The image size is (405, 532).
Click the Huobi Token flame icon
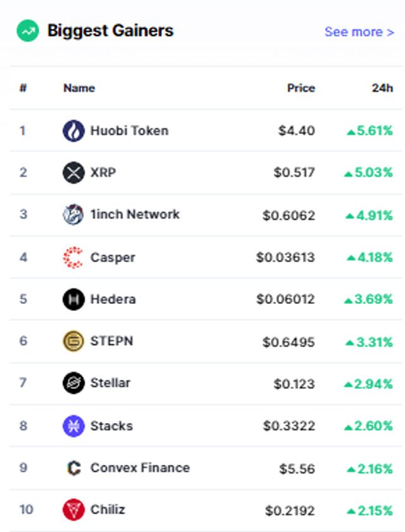coord(73,130)
